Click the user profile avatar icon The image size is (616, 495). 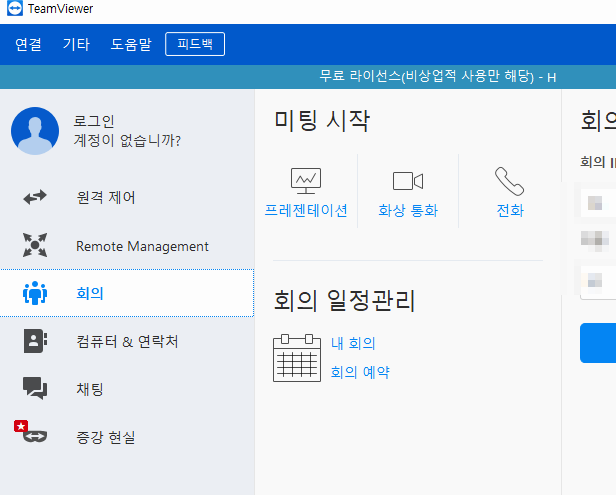pos(35,131)
